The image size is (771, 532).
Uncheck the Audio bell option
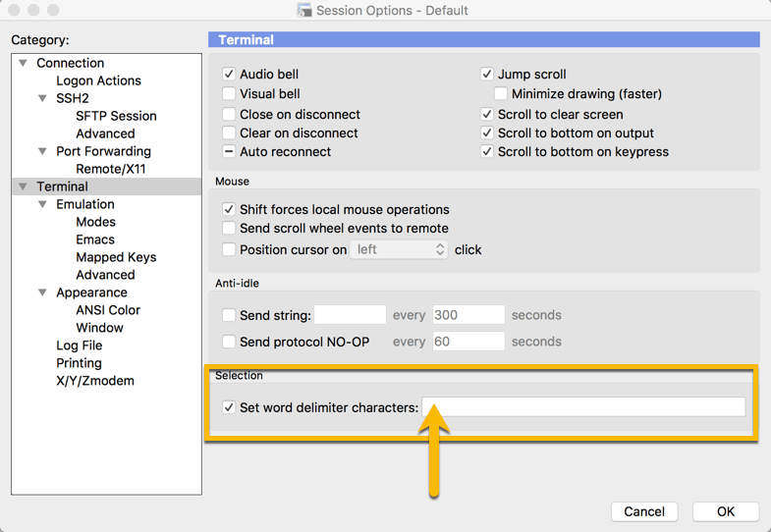click(x=229, y=75)
